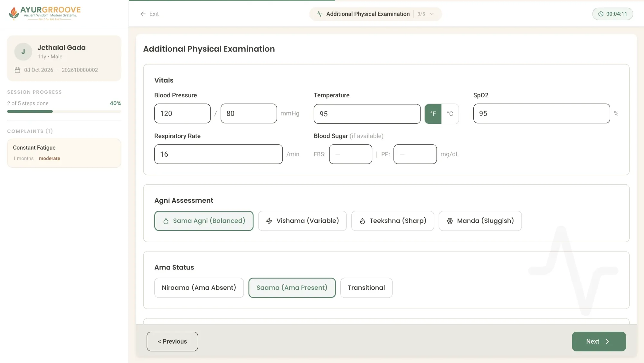The image size is (644, 363).
Task: Choose Niraama (Ama Absent) status
Action: (199, 288)
